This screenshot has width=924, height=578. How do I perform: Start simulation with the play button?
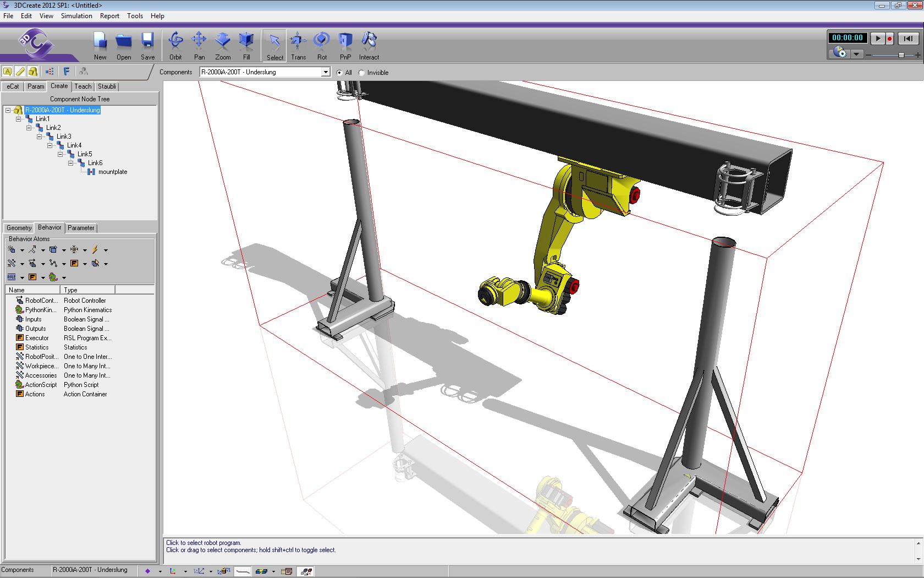pyautogui.click(x=878, y=38)
